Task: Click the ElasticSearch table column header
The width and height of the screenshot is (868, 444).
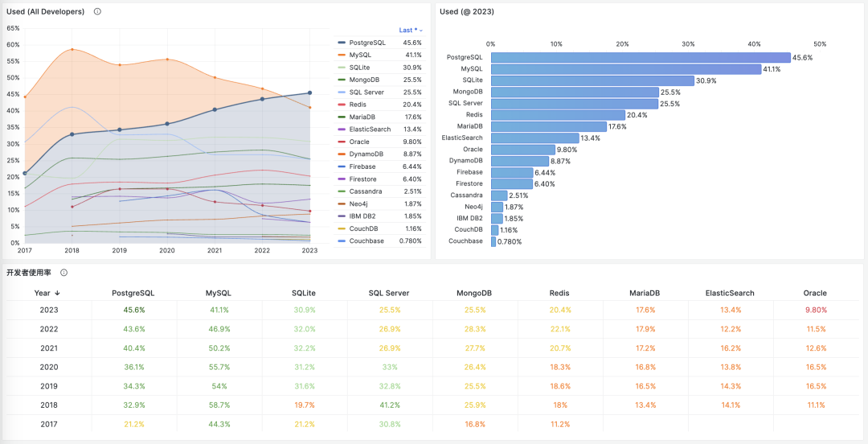Action: tap(731, 293)
